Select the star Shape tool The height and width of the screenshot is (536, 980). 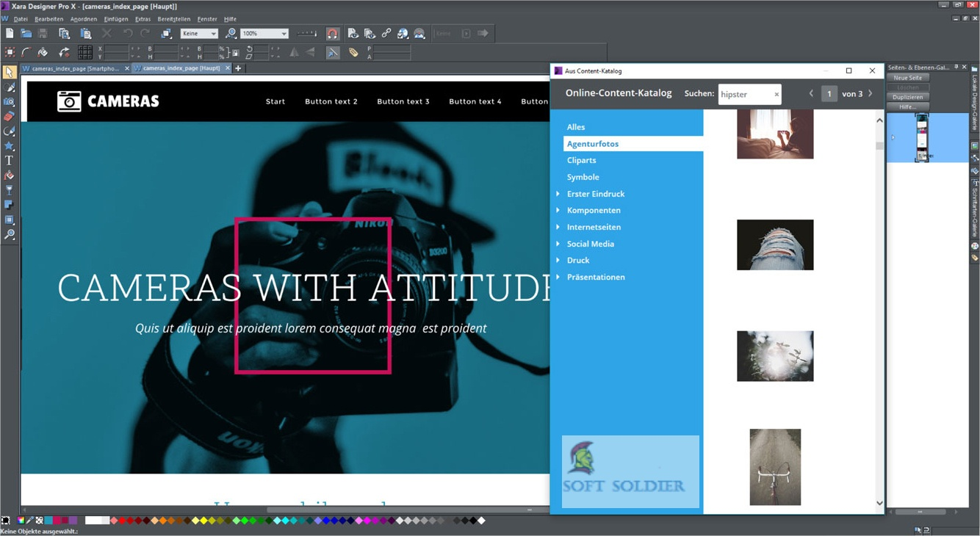[9, 146]
